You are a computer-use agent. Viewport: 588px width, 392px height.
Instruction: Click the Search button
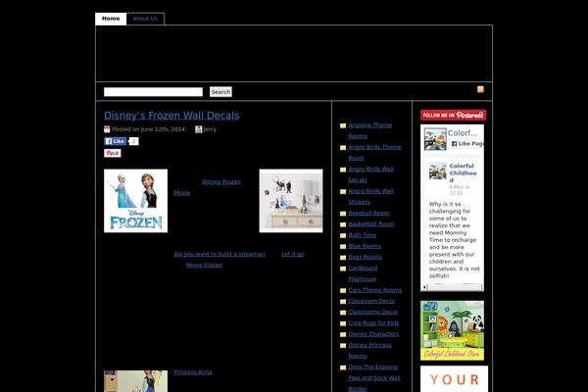[220, 92]
